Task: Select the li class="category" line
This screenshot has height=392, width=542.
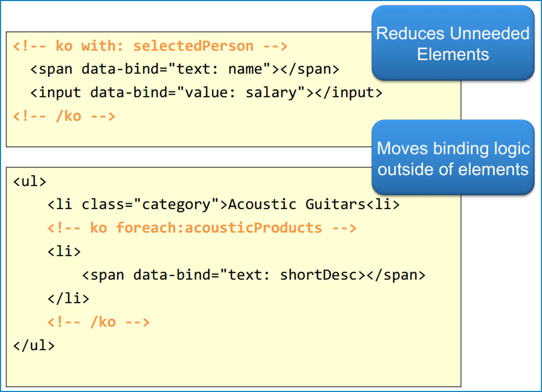Action: point(223,205)
